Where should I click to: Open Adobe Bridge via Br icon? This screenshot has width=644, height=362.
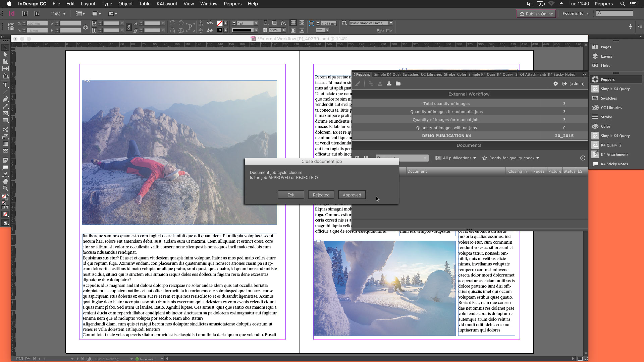pyautogui.click(x=25, y=14)
